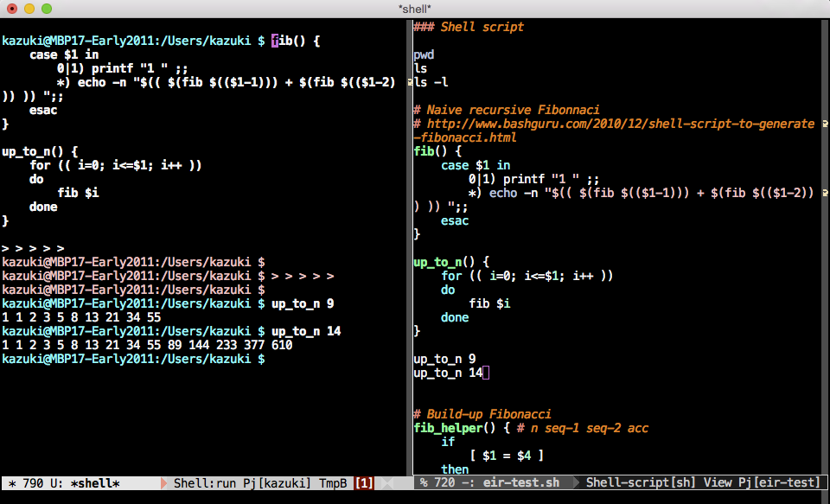
Task: Click the eir-test.sh buffer name in mode line
Action: (x=520, y=483)
